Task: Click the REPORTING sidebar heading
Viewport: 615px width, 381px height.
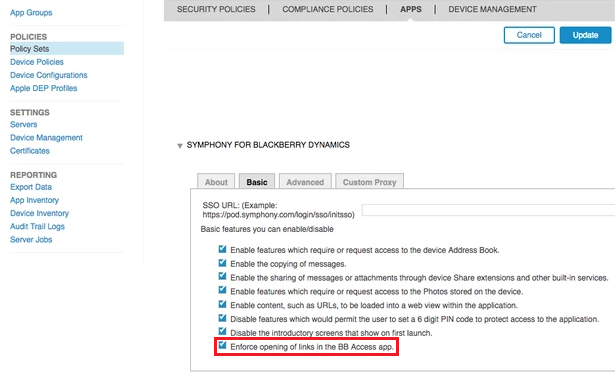Action: click(x=33, y=175)
